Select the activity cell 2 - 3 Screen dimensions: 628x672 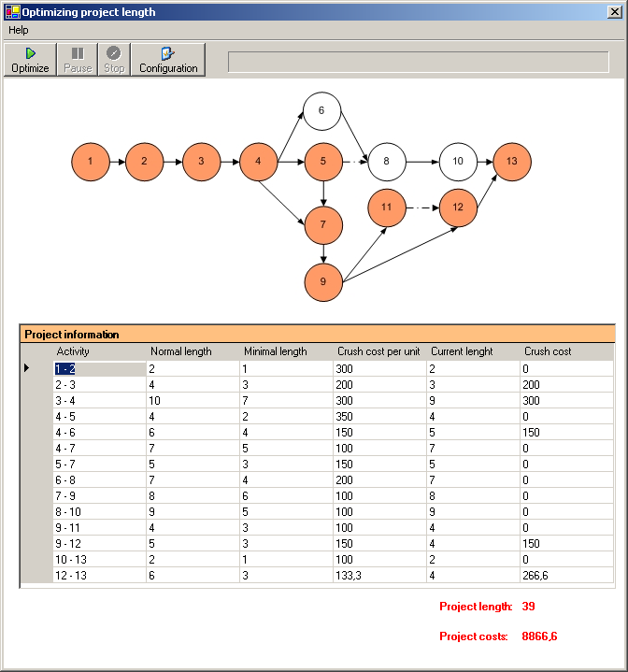99,385
